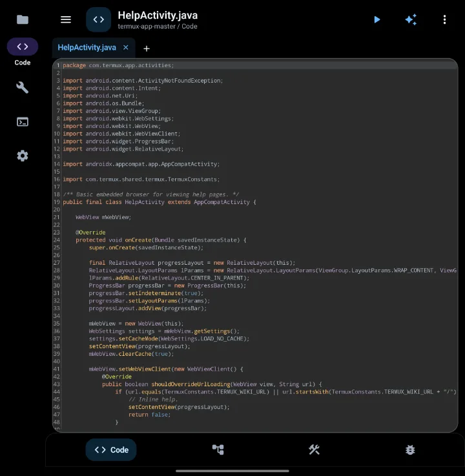Click the shouldOverrideUrlLoading method line

pyautogui.click(x=212, y=384)
